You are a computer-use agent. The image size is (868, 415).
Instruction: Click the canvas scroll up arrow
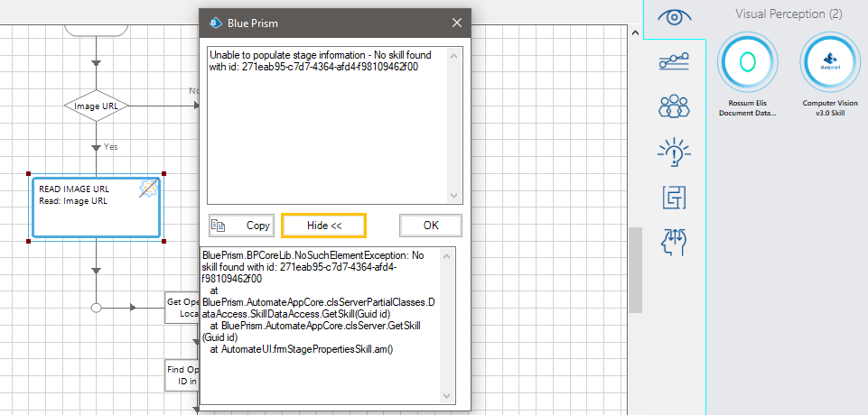coord(636,32)
